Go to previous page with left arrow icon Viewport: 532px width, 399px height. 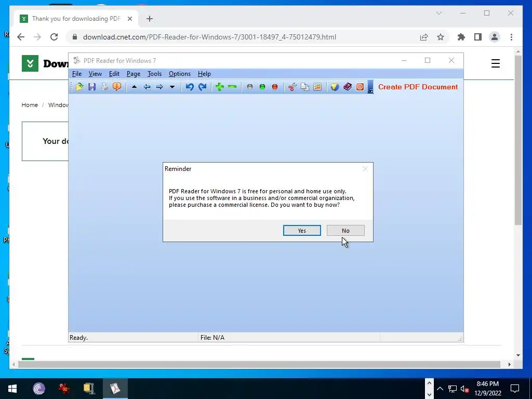147,87
